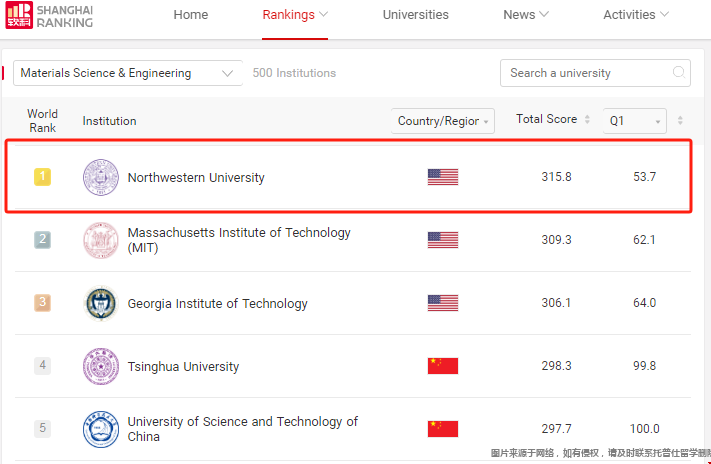The width and height of the screenshot is (711, 464).
Task: Click Georgia Institute of Technology's seal
Action: [101, 303]
